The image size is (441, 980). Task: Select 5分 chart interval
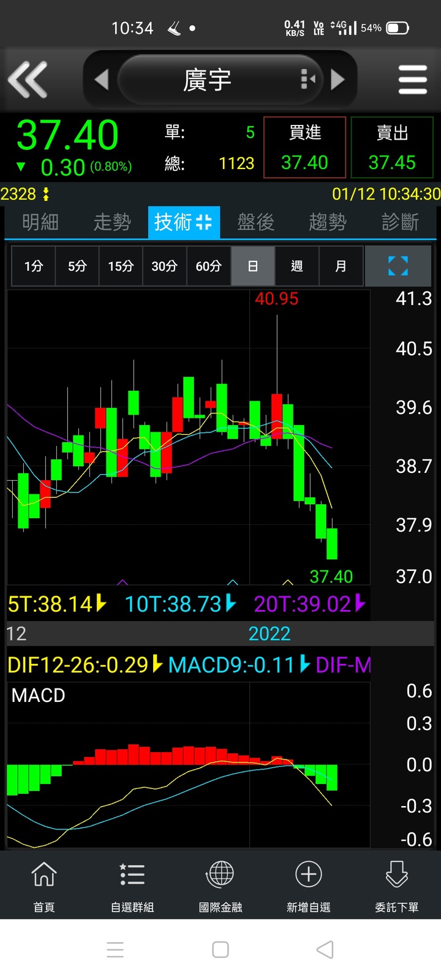77,266
